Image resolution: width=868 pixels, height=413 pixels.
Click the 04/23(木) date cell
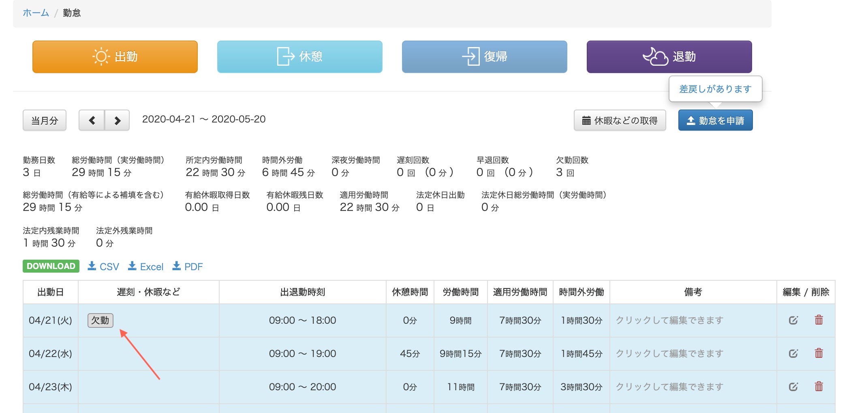point(51,387)
